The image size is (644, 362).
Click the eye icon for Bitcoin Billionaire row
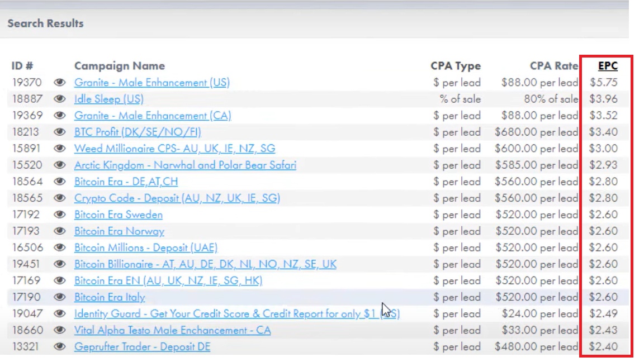(60, 264)
